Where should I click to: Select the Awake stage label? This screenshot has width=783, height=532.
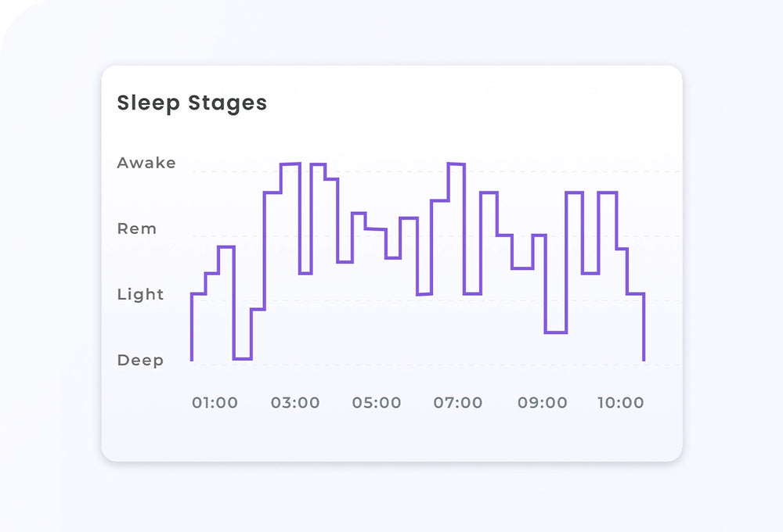146,164
